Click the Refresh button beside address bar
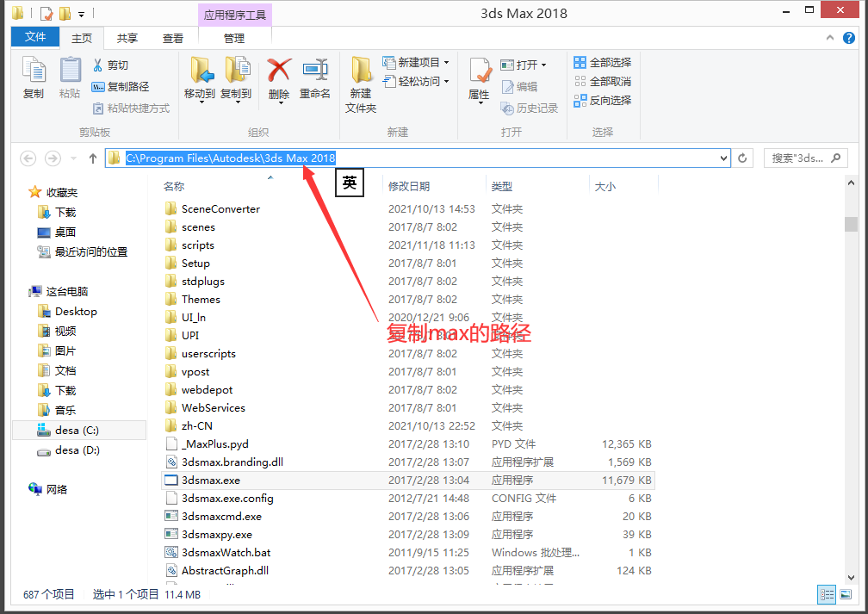The width and height of the screenshot is (868, 614). click(742, 158)
